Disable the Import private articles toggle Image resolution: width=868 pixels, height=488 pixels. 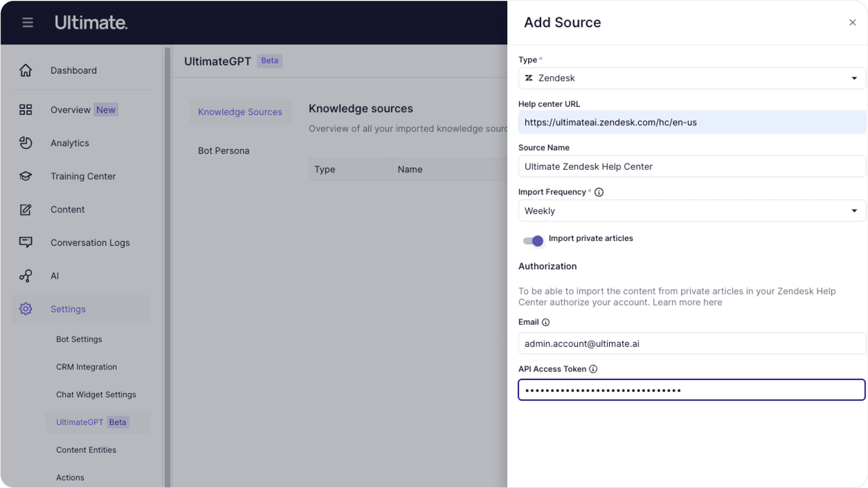pos(533,241)
